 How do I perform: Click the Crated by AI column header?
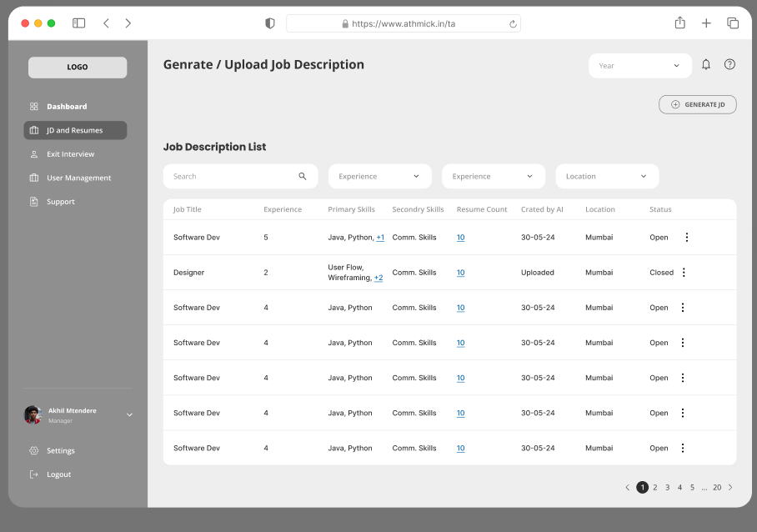point(542,209)
